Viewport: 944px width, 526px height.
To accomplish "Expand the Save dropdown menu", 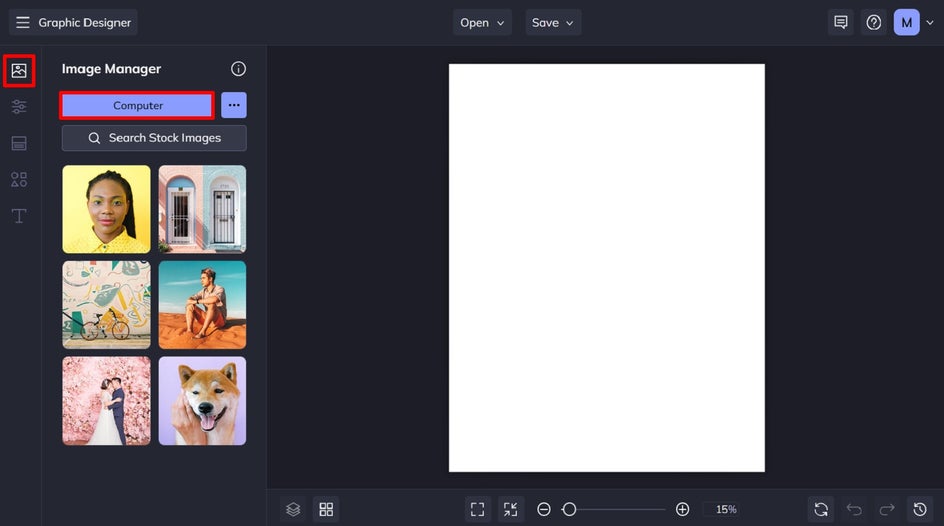I will 553,22.
